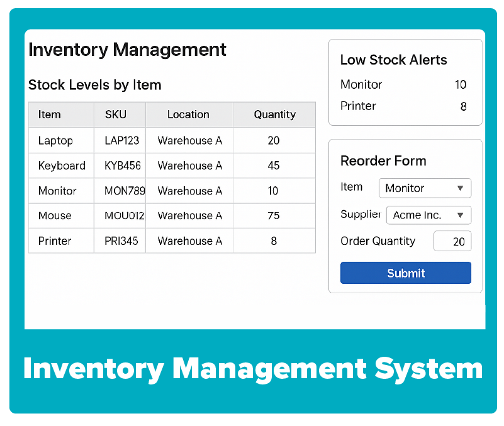Click the Low Stock Alerts panel header
This screenshot has height=426, width=504.
point(394,60)
